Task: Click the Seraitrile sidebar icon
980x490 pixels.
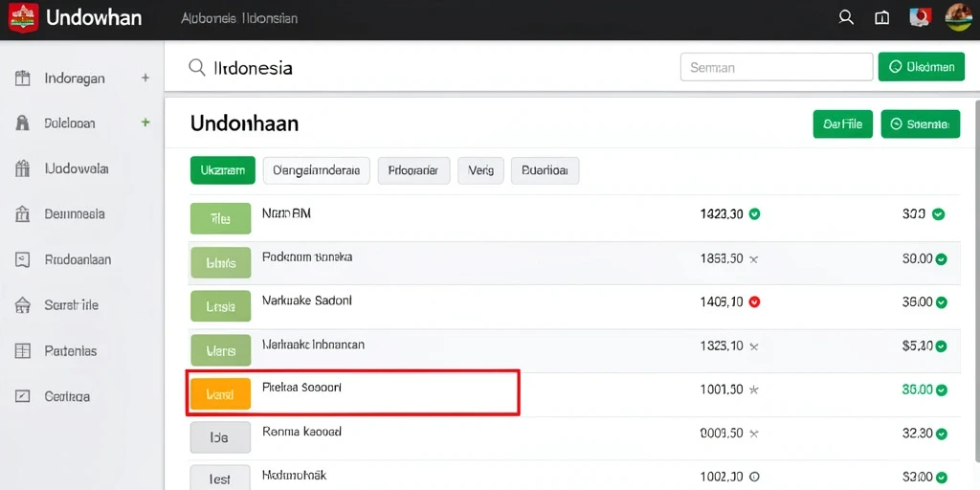Action: [23, 305]
